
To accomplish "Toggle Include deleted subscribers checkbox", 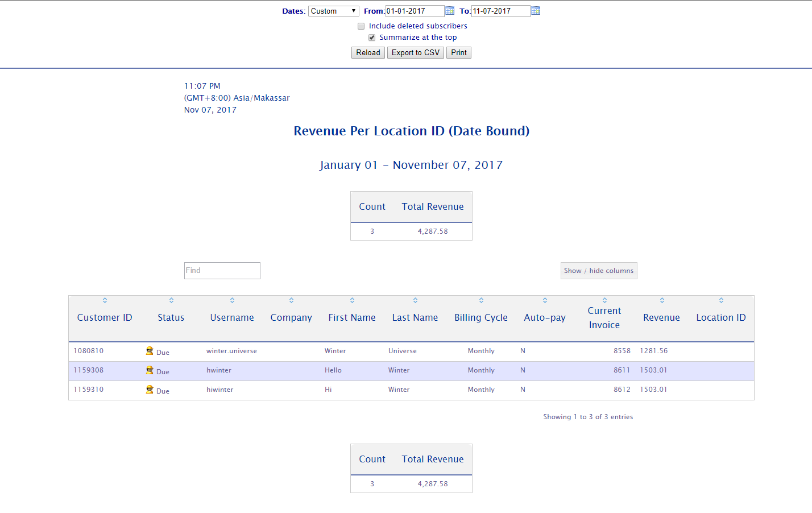I will tap(361, 26).
